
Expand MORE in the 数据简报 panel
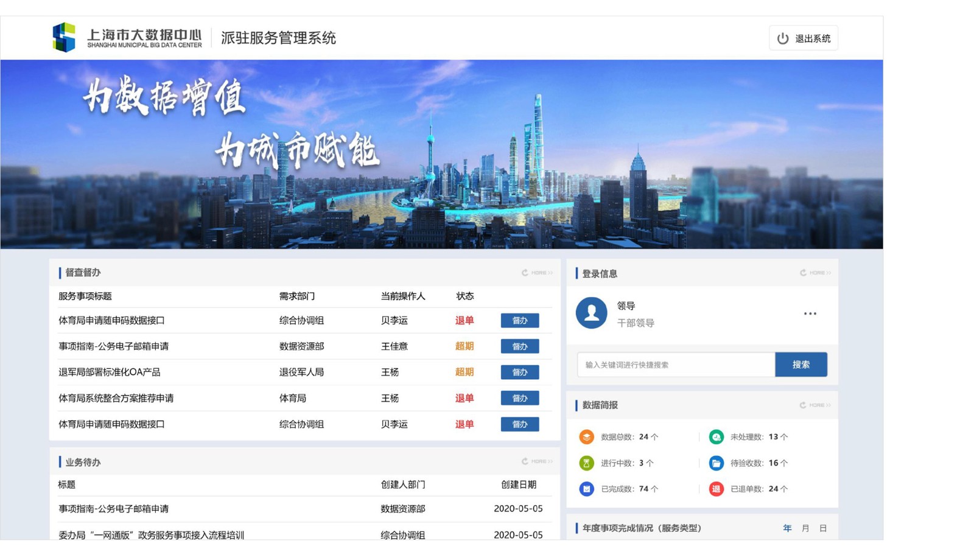coord(816,405)
